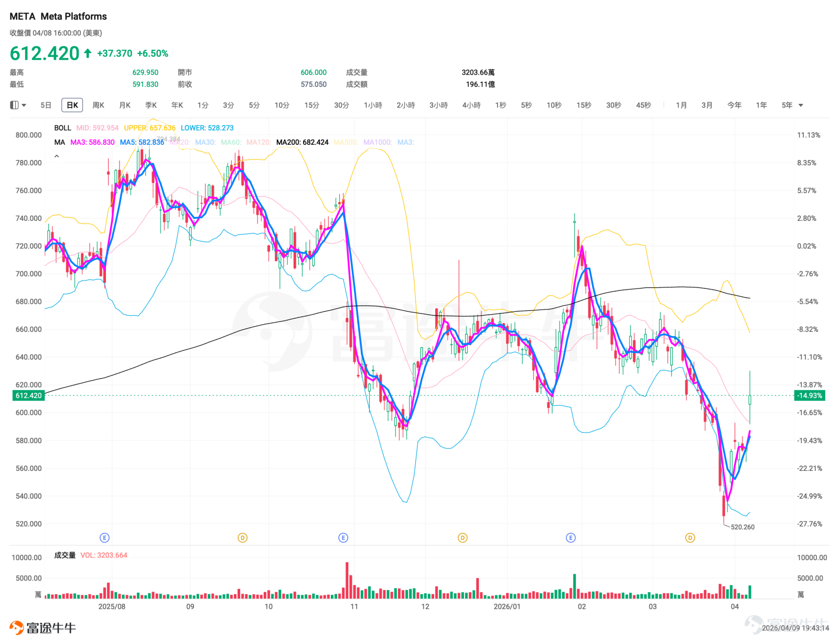The image size is (839, 644).
Task: Click the 591.830 daily low value
Action: click(x=145, y=84)
